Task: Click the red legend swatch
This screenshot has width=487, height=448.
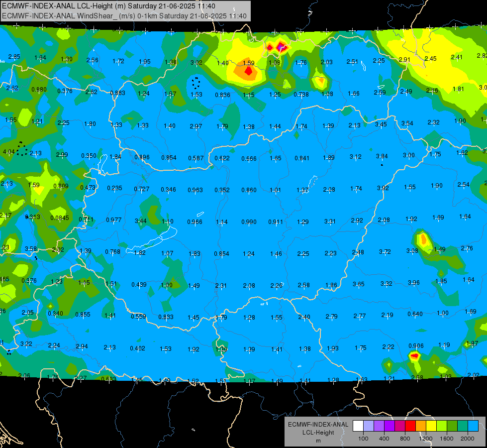Action: coord(410,426)
